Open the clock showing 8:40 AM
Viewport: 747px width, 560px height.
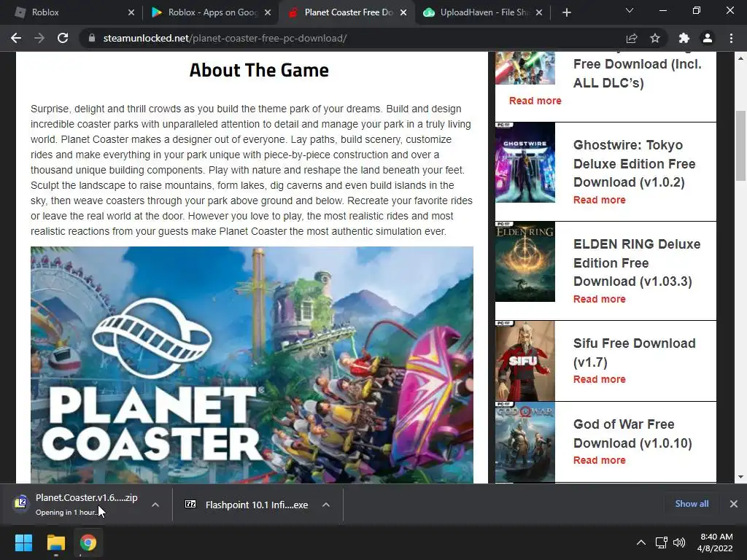715,542
